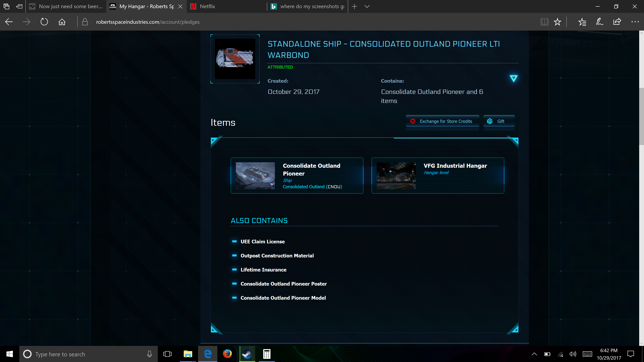Set aside tabs icon at top-left
Viewport: 644px width, 362px height.
coord(19,6)
